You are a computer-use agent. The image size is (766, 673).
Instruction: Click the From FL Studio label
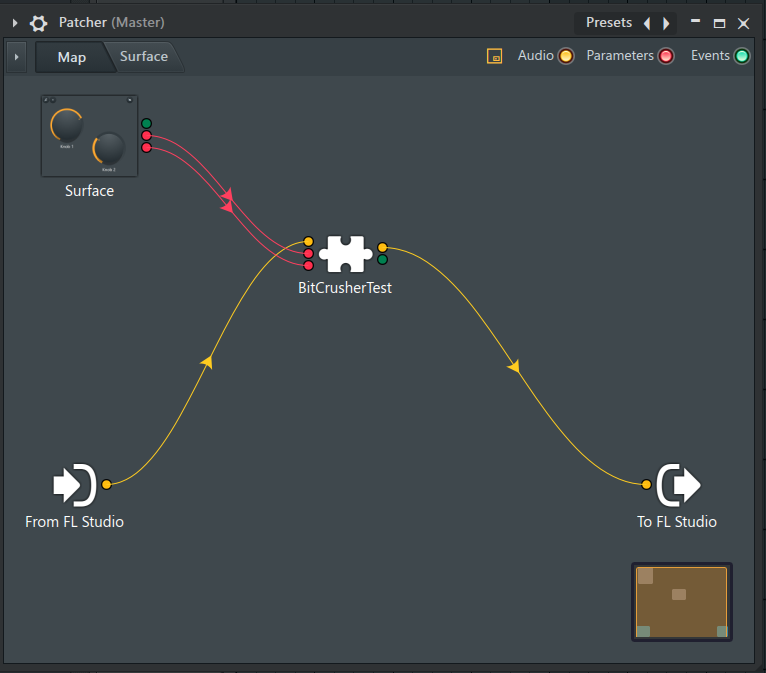(x=74, y=522)
